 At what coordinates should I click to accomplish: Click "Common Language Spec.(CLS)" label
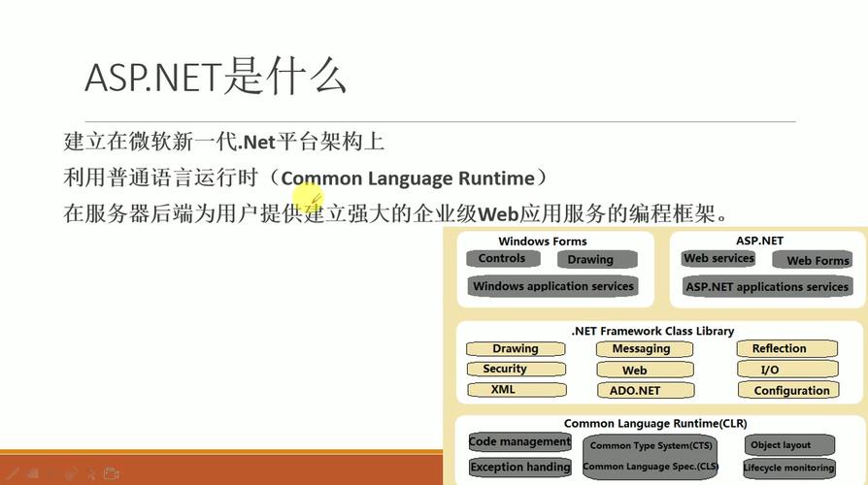651,467
